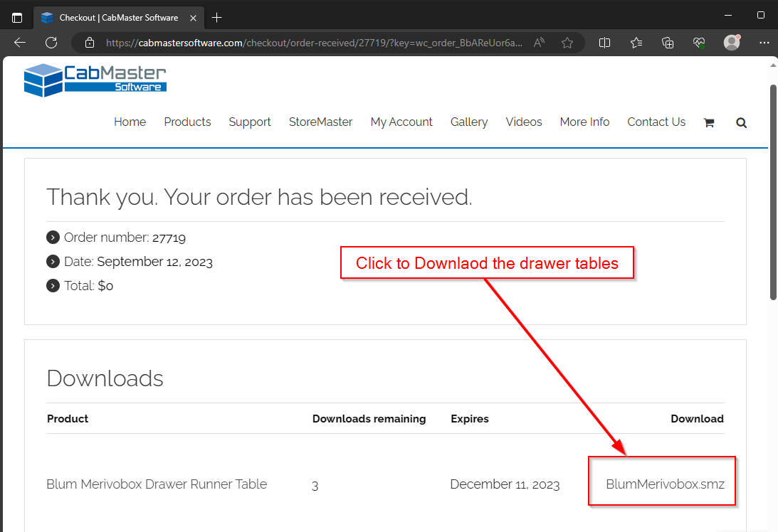778x532 pixels.
Task: Close the Checkout CabMaster Software tab
Action: [193, 18]
